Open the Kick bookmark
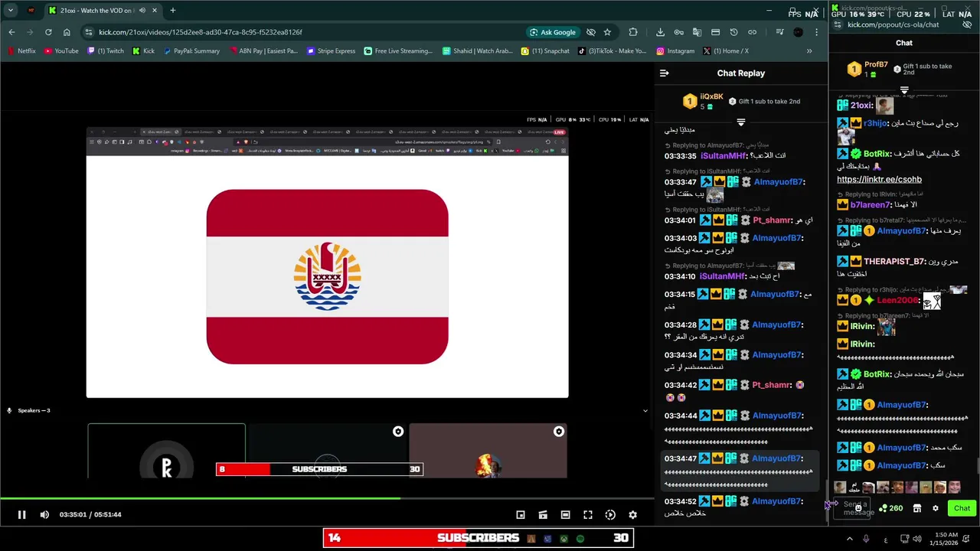The height and width of the screenshot is (551, 980). coord(143,51)
